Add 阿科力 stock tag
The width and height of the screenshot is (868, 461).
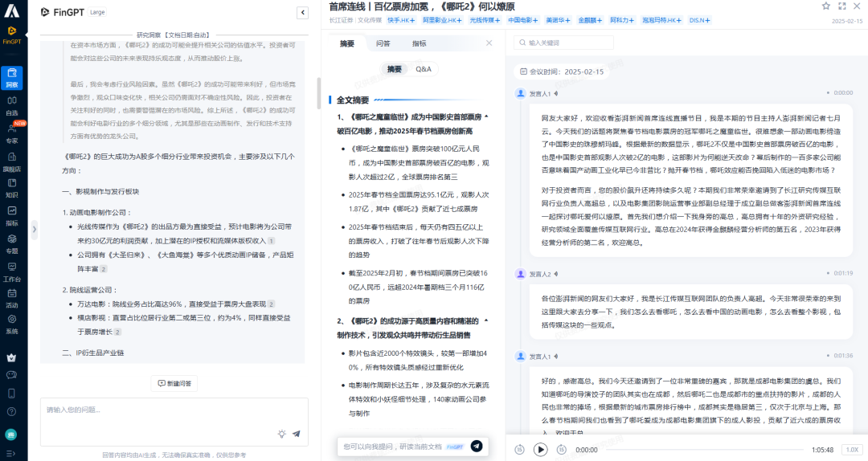click(x=622, y=20)
